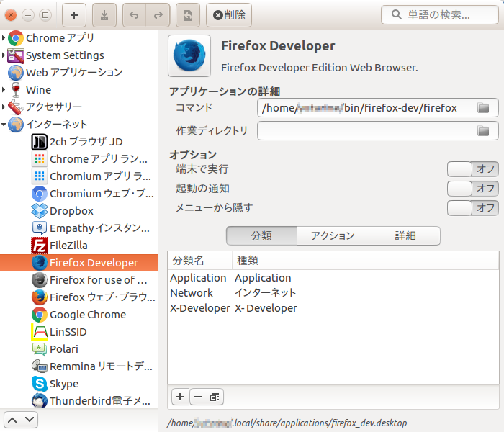Switch to the 詳細 tab

[405, 236]
